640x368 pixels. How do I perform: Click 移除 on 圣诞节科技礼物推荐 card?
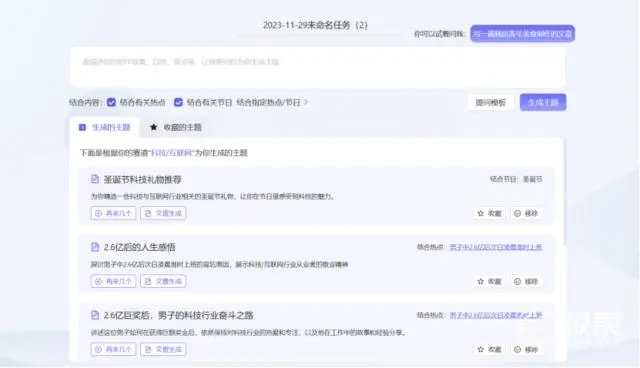click(526, 213)
